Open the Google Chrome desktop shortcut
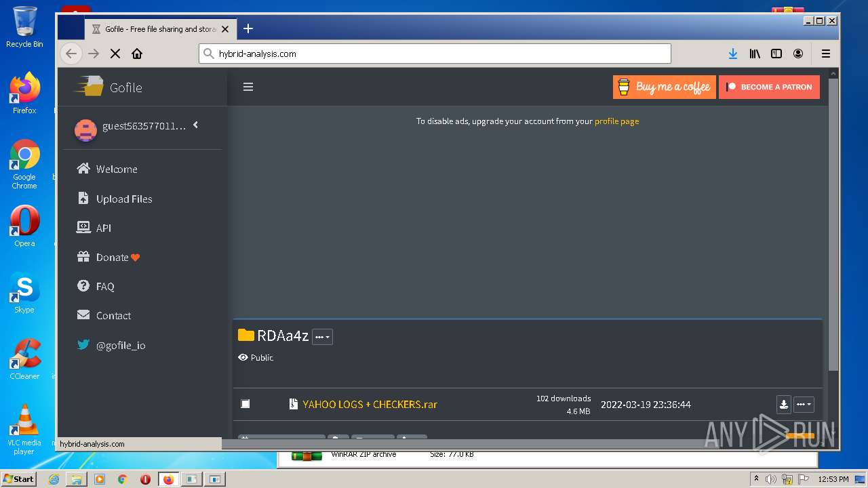Image resolution: width=868 pixels, height=488 pixels. pos(24,164)
